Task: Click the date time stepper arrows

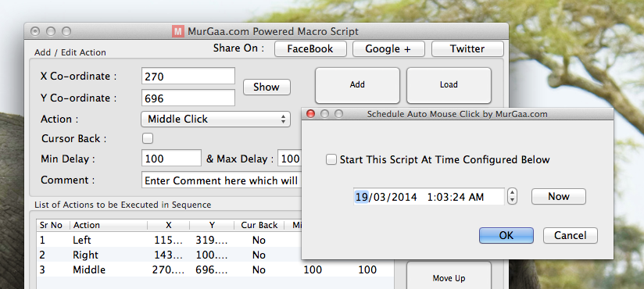Action: tap(512, 196)
